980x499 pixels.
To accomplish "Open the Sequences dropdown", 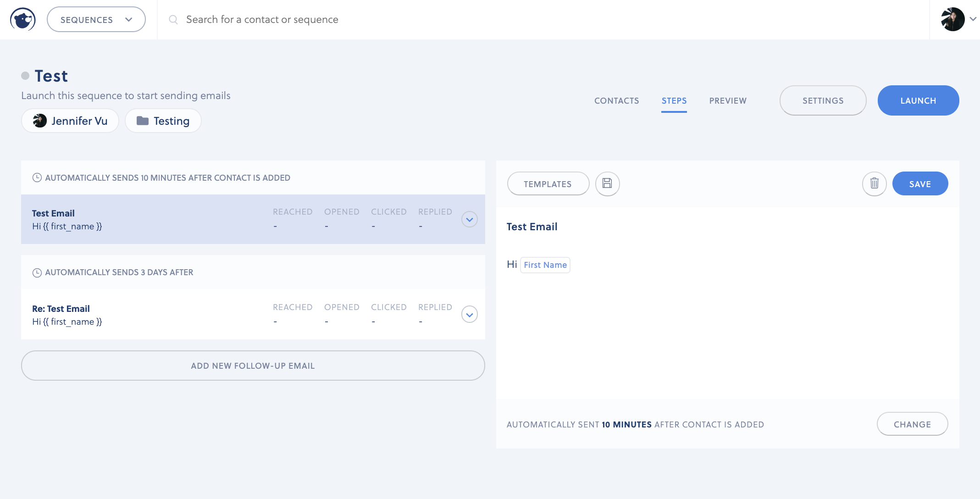I will point(96,19).
